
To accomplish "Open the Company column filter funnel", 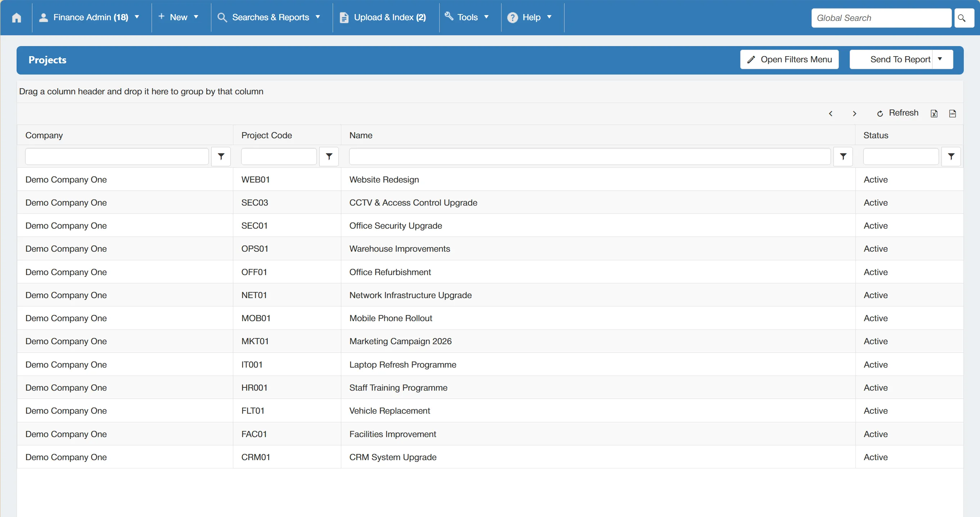I will click(221, 156).
